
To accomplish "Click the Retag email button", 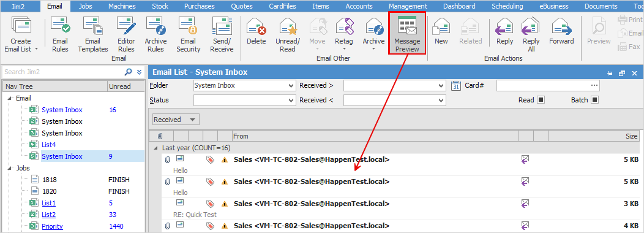I will tap(344, 34).
